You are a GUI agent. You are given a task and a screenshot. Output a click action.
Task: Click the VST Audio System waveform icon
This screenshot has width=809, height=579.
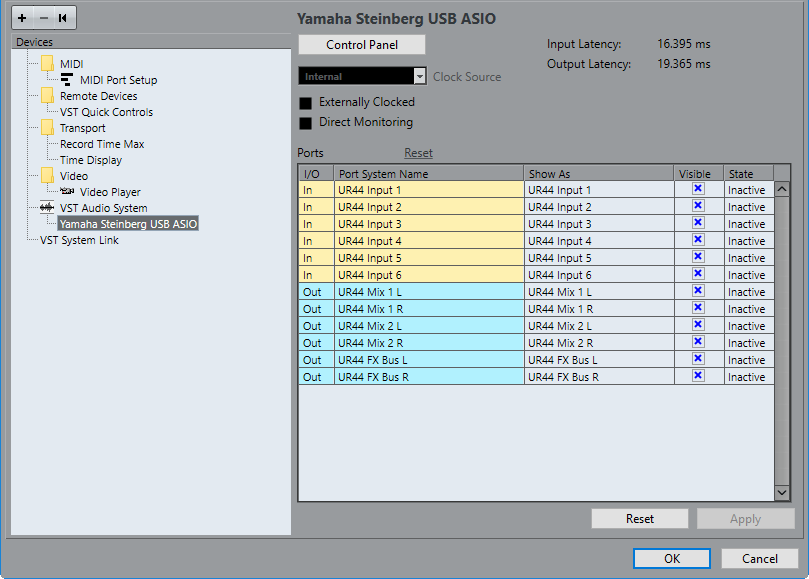(x=47, y=207)
